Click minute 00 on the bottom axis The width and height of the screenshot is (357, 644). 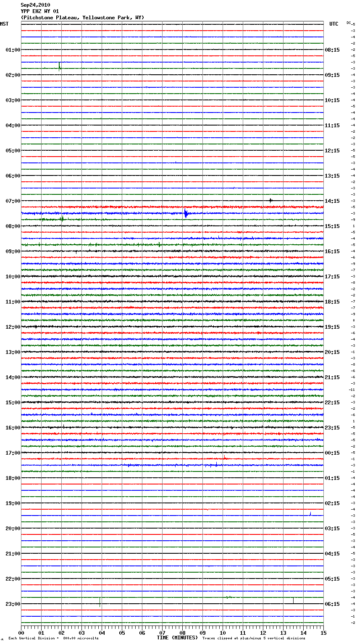(21, 633)
